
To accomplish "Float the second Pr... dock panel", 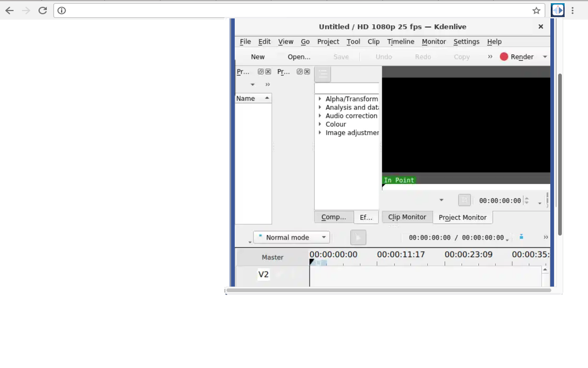I will (300, 72).
